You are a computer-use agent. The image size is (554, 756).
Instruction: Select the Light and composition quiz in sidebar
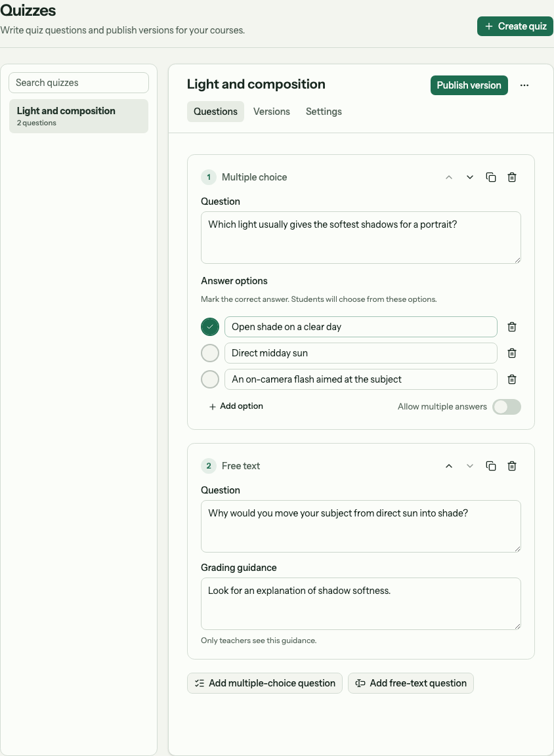point(79,116)
